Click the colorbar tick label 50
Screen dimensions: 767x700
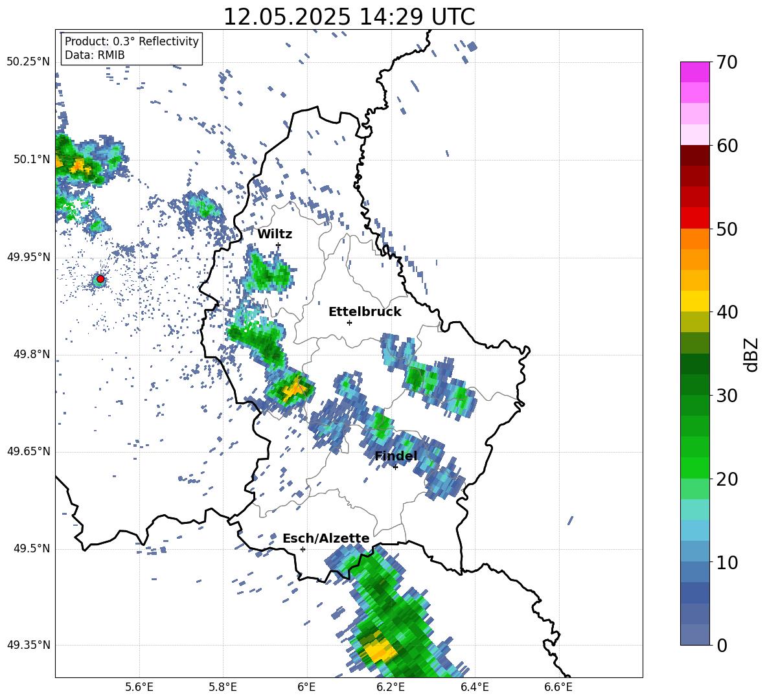726,229
